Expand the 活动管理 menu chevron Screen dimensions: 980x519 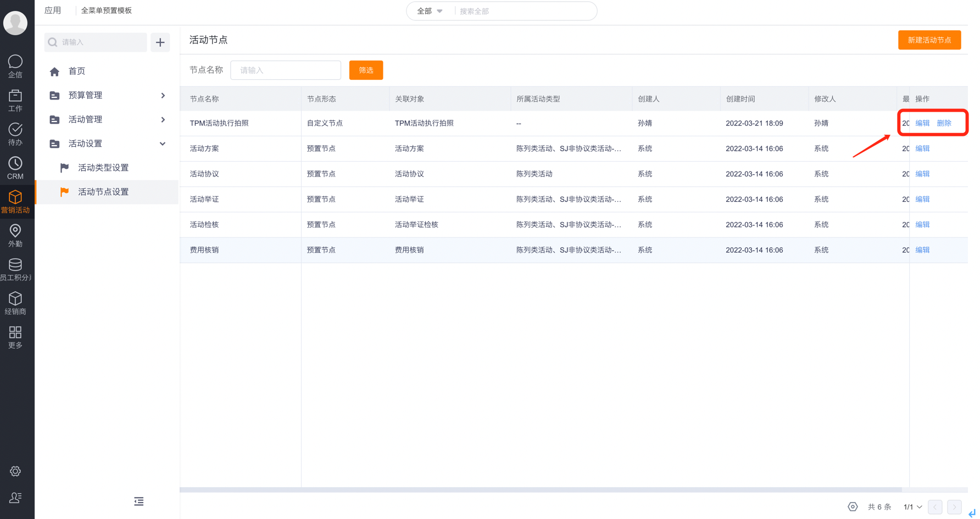click(163, 120)
